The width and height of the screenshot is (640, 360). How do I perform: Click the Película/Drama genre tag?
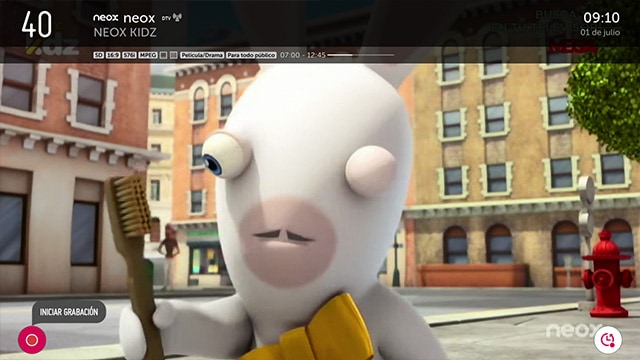(202, 55)
